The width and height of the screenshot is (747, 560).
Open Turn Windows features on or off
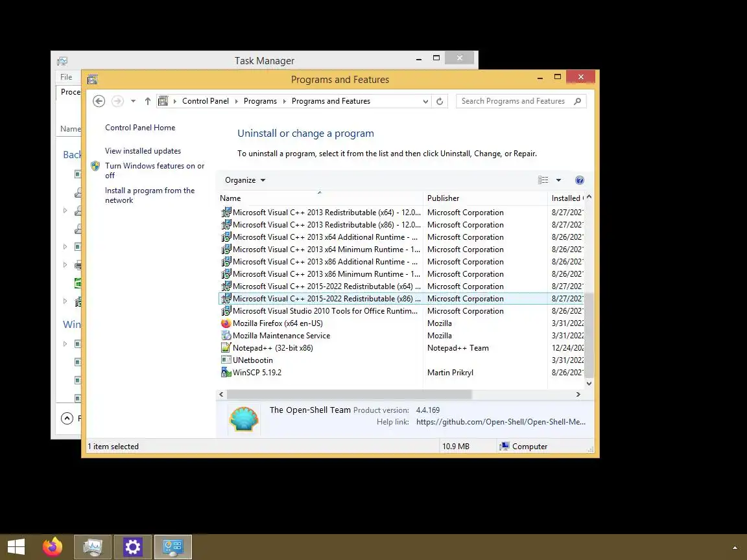pyautogui.click(x=155, y=170)
